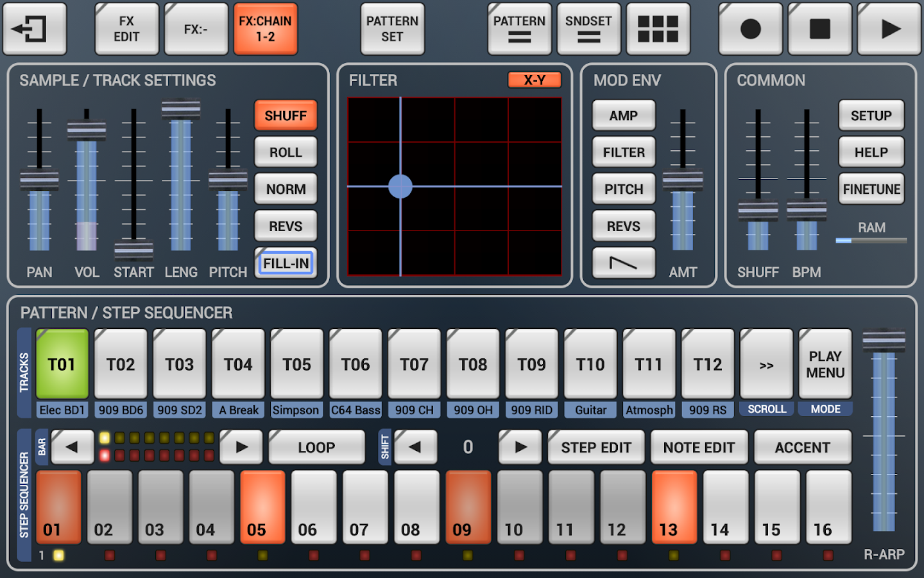Open the FX EDIT panel
Screen dimensions: 924x578
(x=126, y=29)
